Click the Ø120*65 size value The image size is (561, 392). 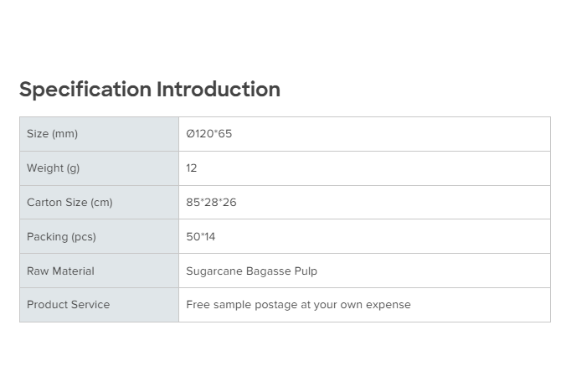click(209, 134)
